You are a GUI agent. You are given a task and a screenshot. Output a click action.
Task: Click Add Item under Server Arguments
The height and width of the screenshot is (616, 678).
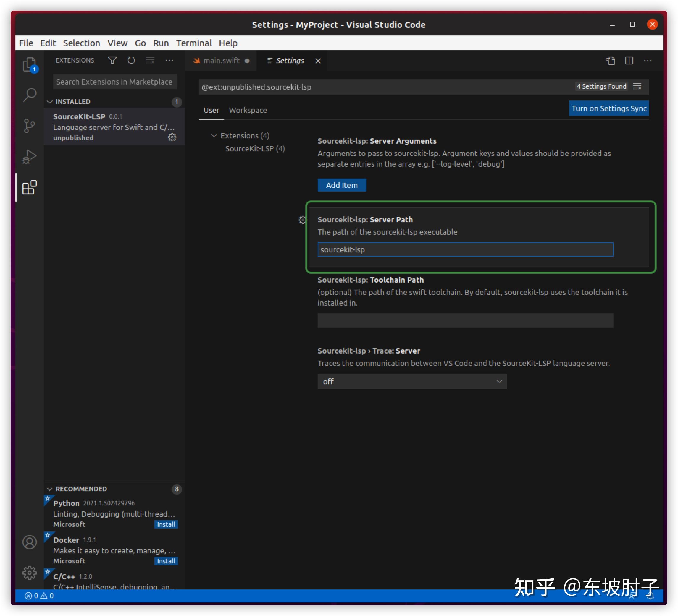click(341, 185)
